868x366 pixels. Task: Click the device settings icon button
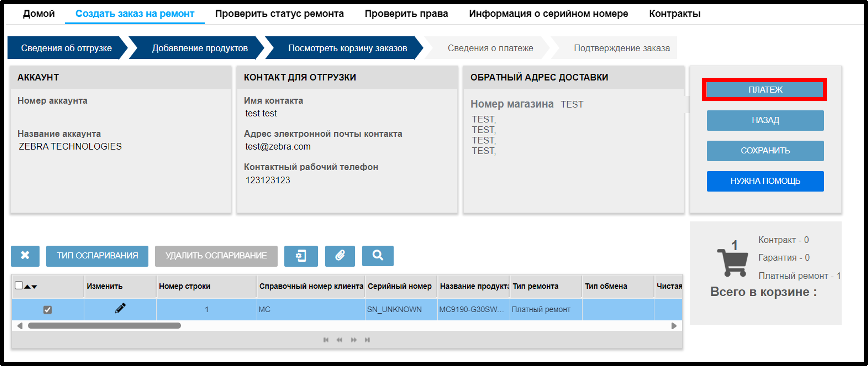coord(301,256)
